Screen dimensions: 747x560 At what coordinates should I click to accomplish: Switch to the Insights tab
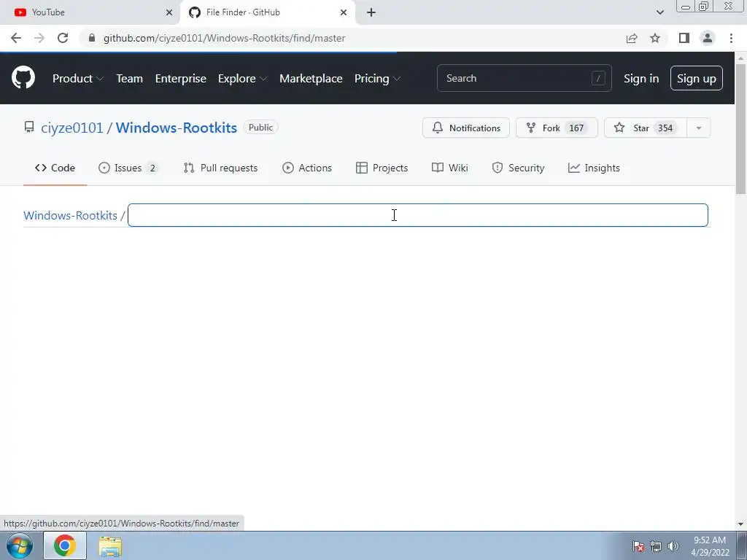tap(594, 168)
